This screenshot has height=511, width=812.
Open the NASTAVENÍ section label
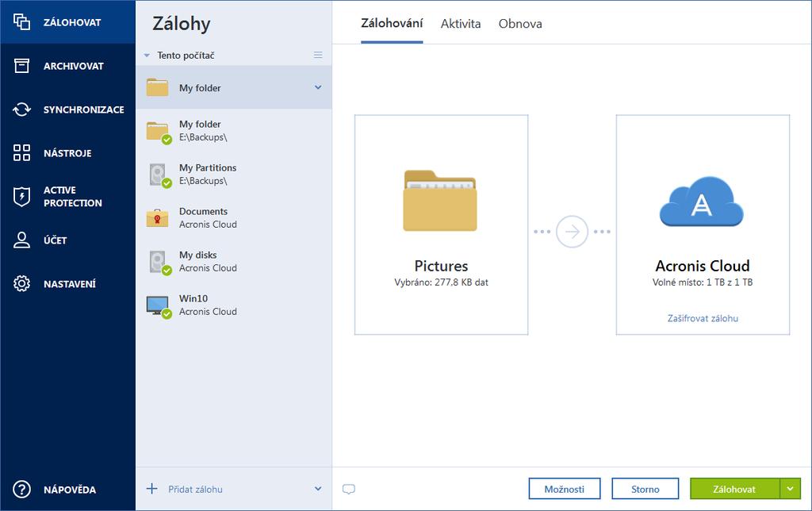(x=70, y=283)
